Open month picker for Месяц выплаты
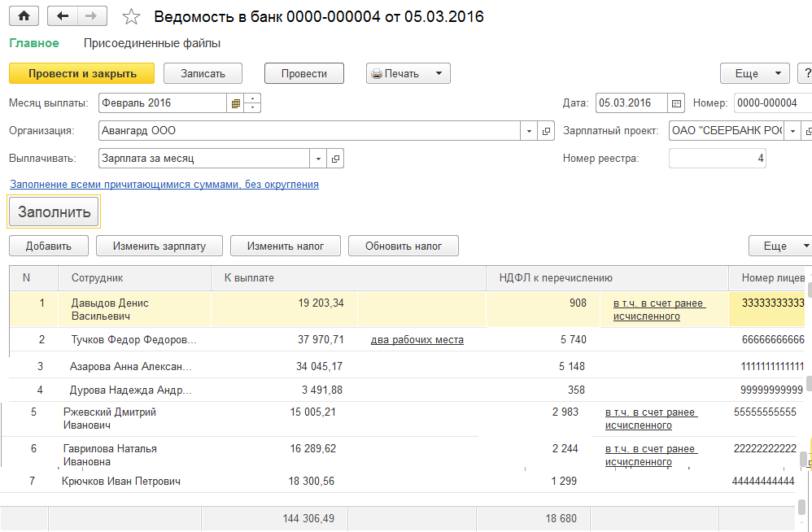This screenshot has width=812, height=532. pos(236,103)
